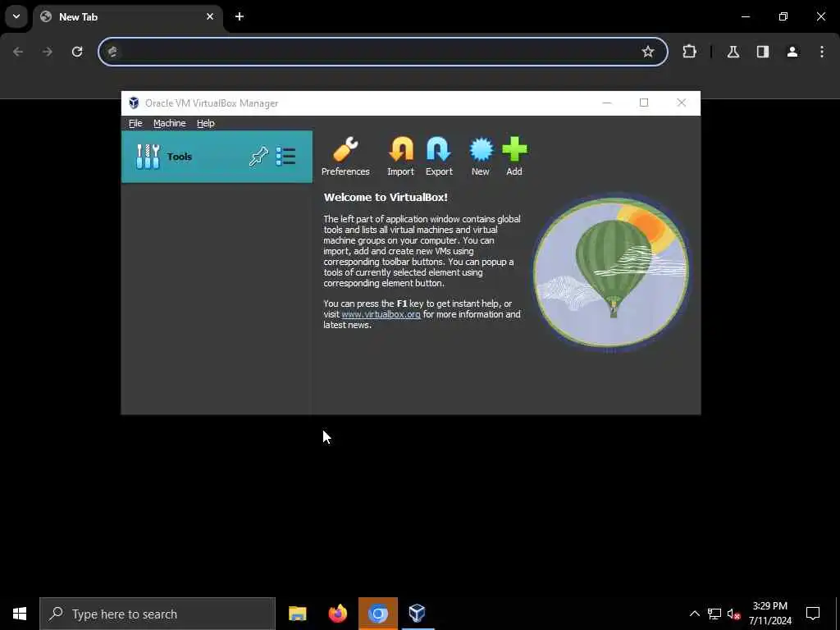Open a new Chrome tab with plus
Image resolution: width=840 pixels, height=630 pixels.
click(240, 16)
